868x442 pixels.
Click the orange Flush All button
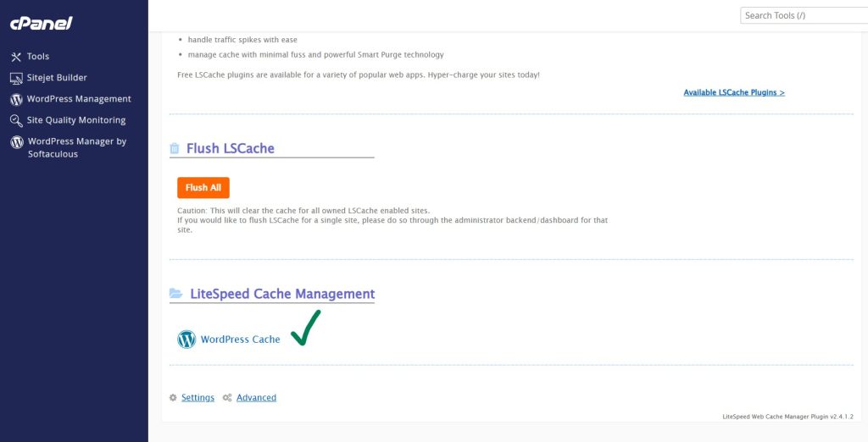pos(203,187)
